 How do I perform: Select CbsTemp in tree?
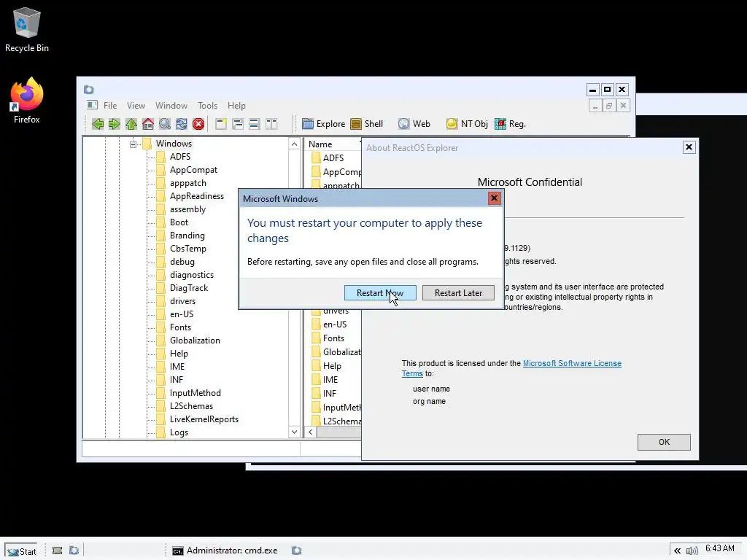(x=188, y=249)
